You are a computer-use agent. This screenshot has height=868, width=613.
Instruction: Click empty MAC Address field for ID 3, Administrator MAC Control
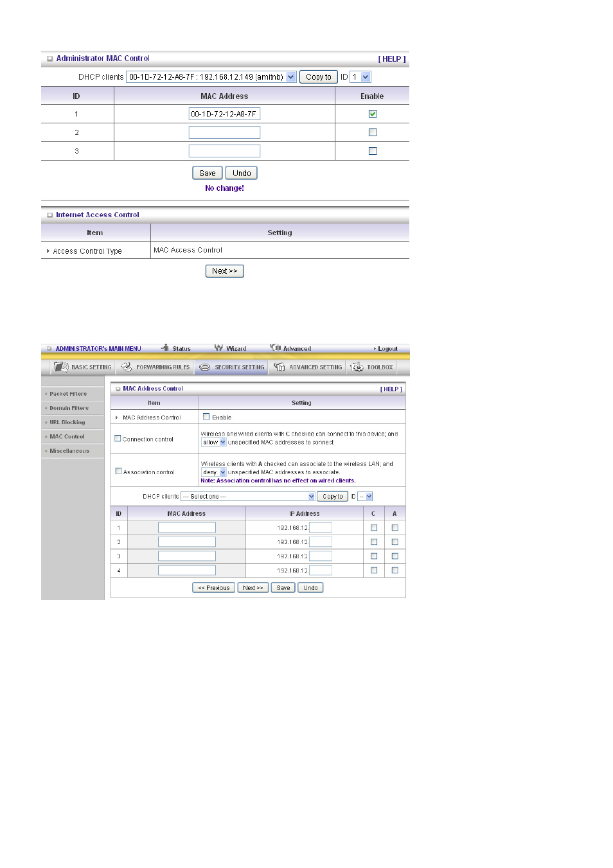pyautogui.click(x=224, y=151)
